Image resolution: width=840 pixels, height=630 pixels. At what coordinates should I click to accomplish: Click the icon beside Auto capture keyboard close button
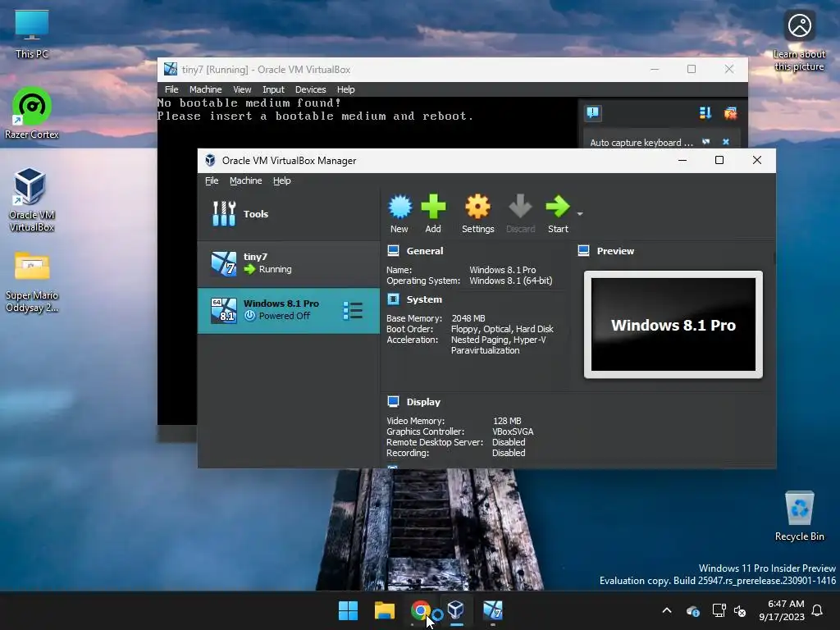click(x=706, y=142)
